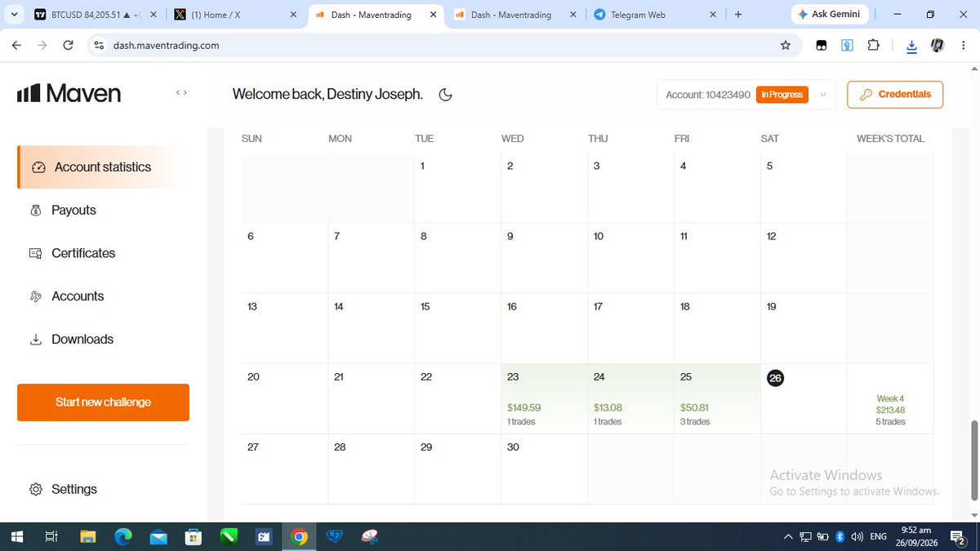
Task: Click the In Progress status badge
Action: (x=782, y=95)
